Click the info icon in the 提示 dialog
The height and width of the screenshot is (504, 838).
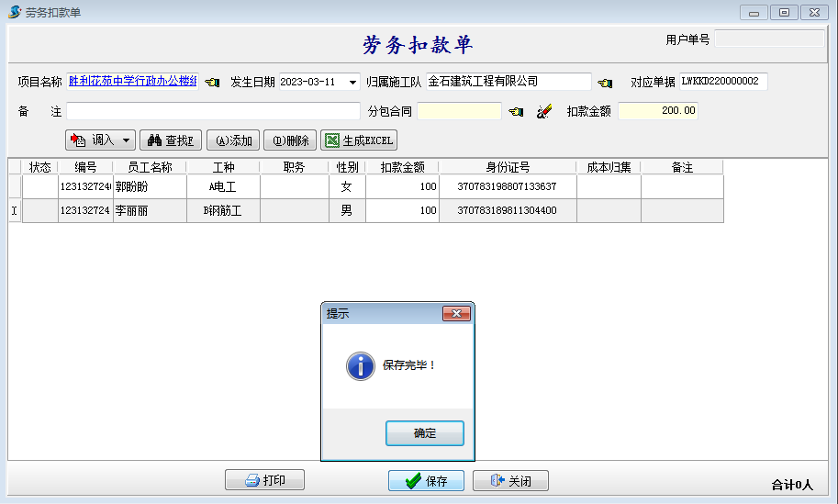pos(360,365)
